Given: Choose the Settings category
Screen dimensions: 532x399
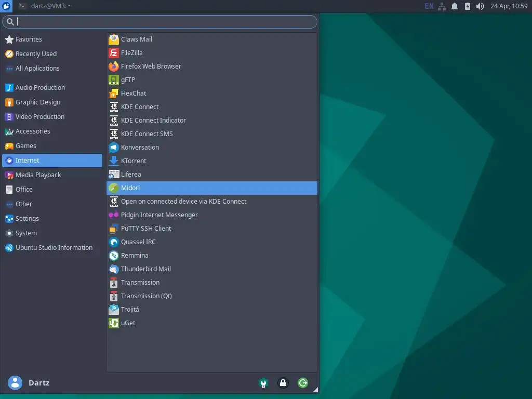Looking at the screenshot, I should coord(52,219).
